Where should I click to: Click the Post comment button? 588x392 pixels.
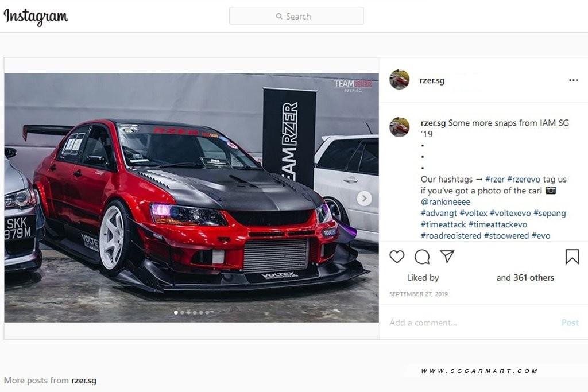570,323
